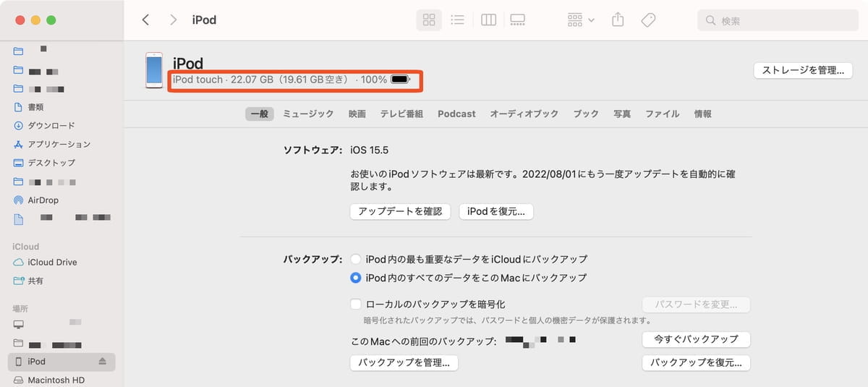
Task: Click パスワードを変更... button
Action: (696, 305)
